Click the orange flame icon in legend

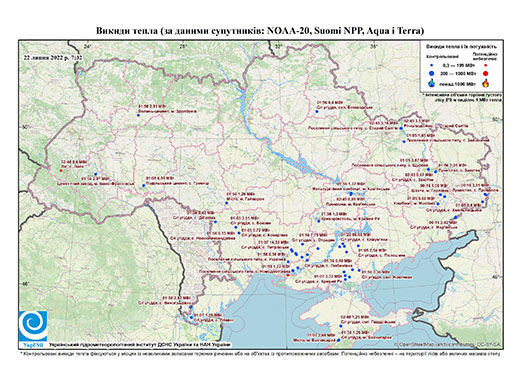pyautogui.click(x=486, y=83)
